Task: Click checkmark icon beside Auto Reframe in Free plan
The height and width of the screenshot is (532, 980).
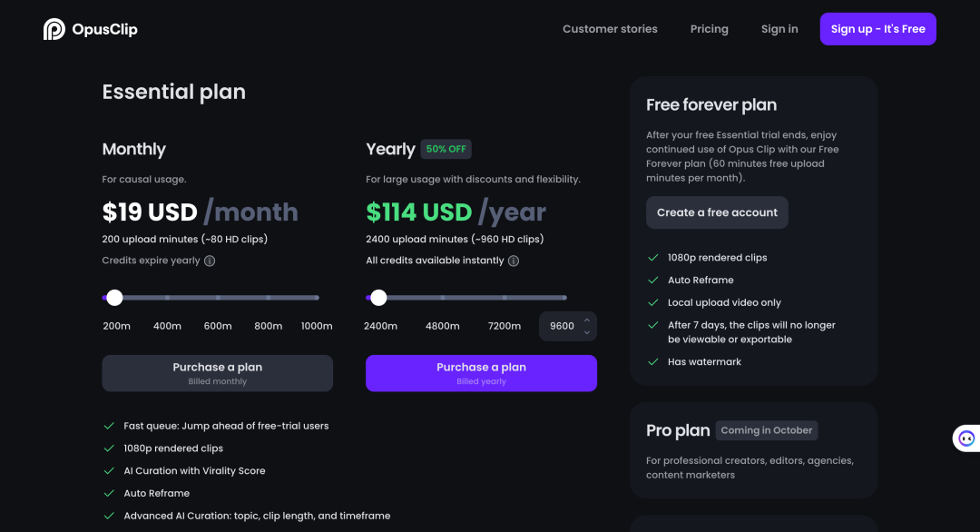Action: pyautogui.click(x=653, y=280)
